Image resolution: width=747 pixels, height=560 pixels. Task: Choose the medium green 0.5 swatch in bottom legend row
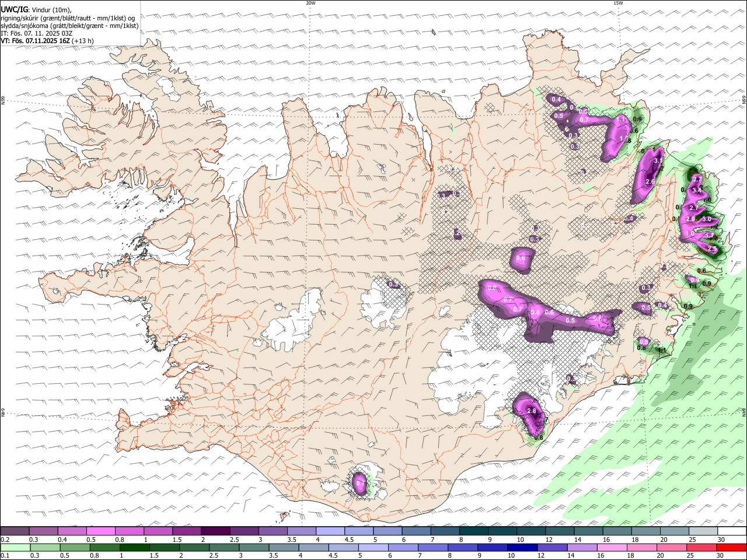(75, 547)
